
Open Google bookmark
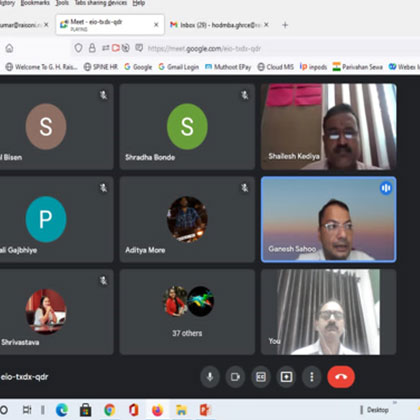tap(138, 67)
